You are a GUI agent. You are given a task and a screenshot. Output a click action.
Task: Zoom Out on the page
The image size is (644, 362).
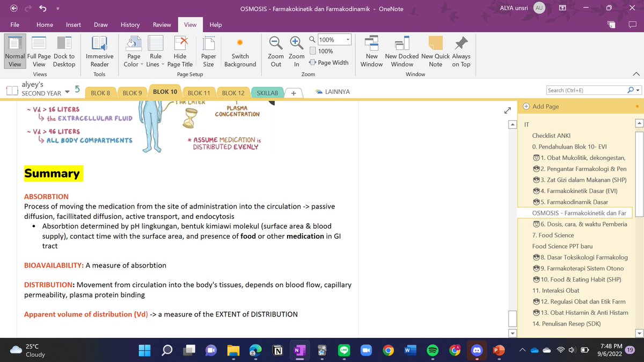pos(275,51)
